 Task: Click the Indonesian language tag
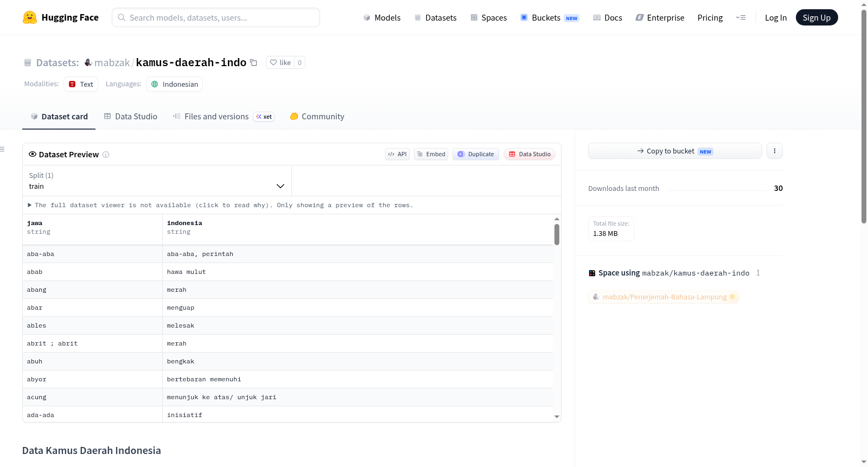[x=174, y=84]
